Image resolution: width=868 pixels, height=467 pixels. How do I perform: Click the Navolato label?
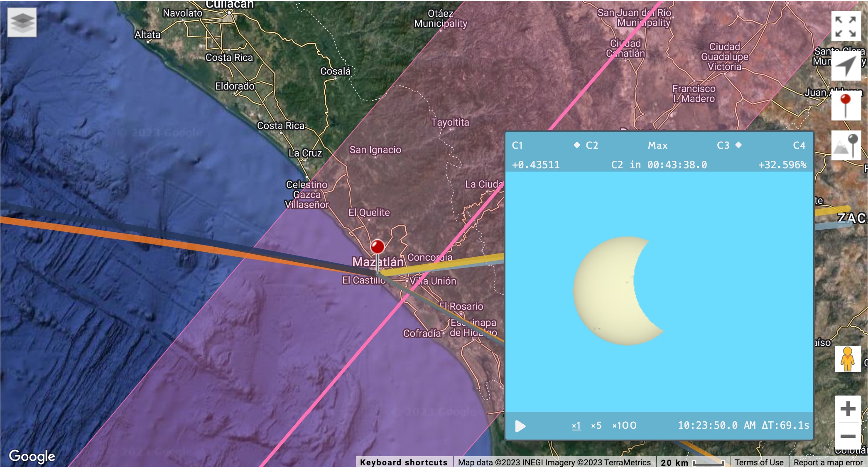point(183,13)
